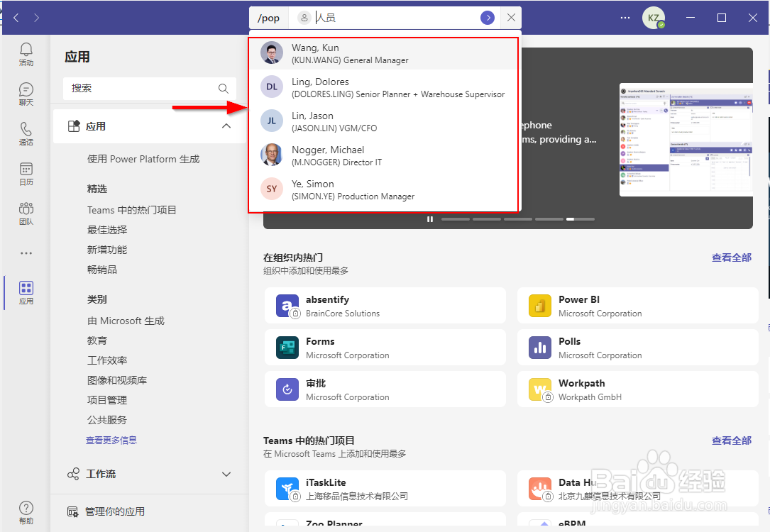Open the Forms app icon
The width and height of the screenshot is (770, 532).
coord(287,348)
